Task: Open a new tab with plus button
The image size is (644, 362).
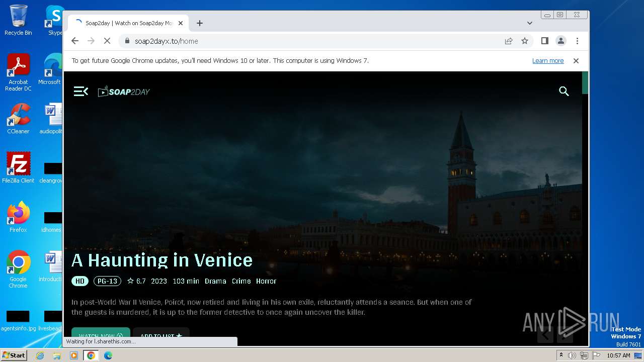Action: 200,23
